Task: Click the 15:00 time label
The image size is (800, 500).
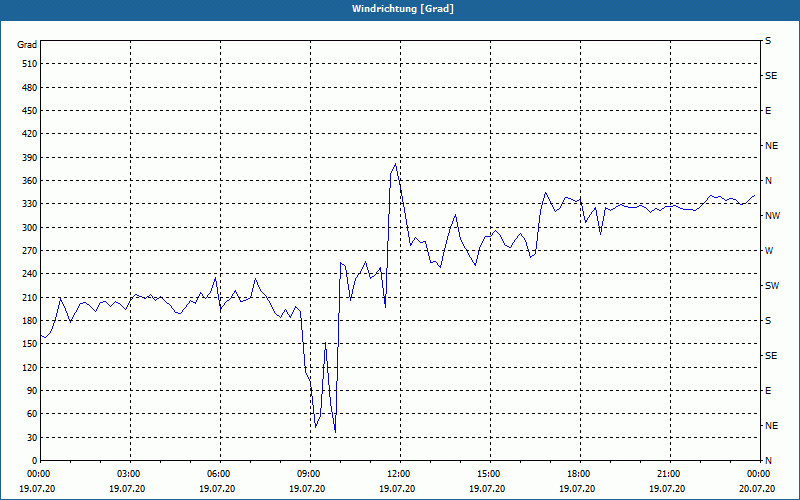Action: (490, 474)
